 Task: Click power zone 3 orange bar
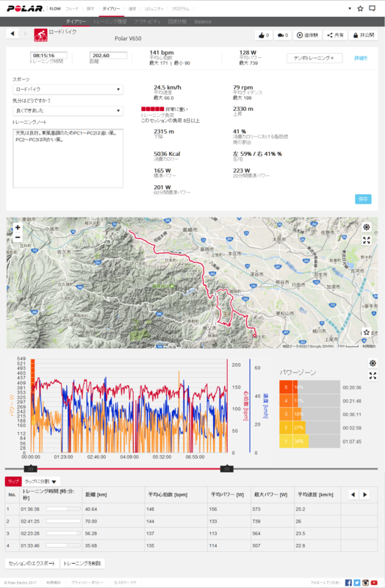tap(291, 415)
